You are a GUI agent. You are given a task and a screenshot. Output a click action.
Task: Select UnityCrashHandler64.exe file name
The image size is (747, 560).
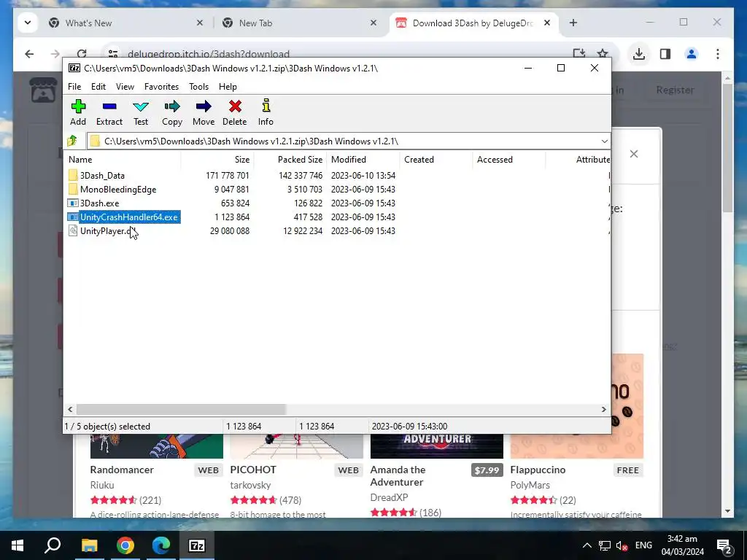[x=129, y=217]
